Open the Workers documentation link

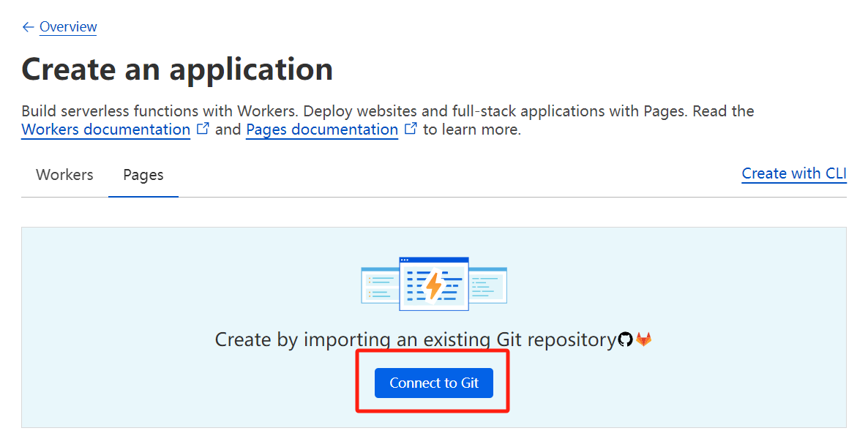105,130
